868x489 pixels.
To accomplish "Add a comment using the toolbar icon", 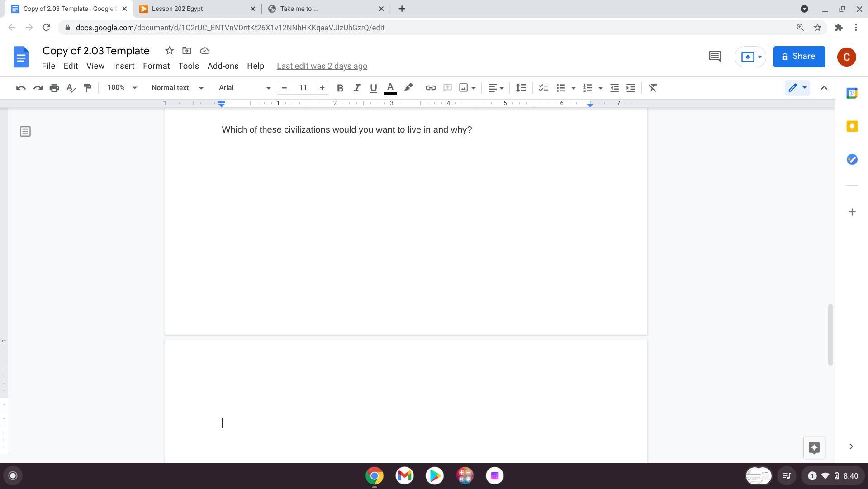I will click(447, 88).
